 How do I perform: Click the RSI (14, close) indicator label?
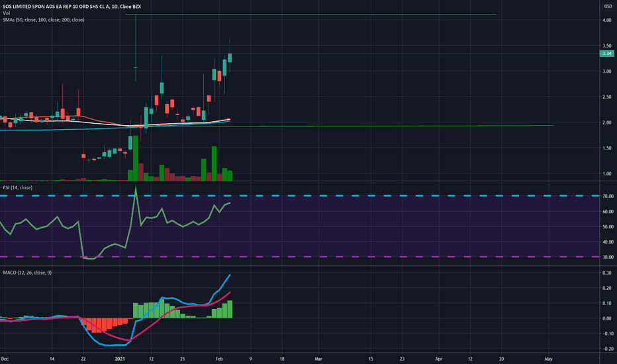17,188
